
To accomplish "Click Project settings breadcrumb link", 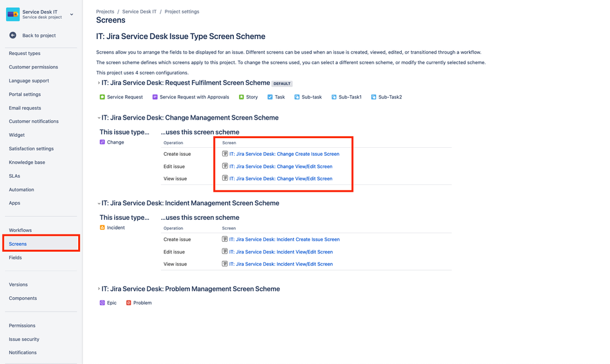I will point(182,12).
